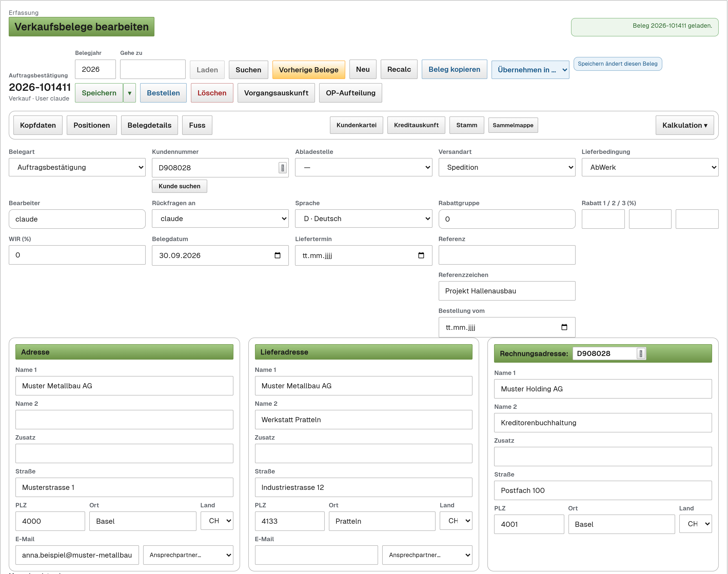
Task: Expand the Belegart dropdown
Action: (77, 167)
